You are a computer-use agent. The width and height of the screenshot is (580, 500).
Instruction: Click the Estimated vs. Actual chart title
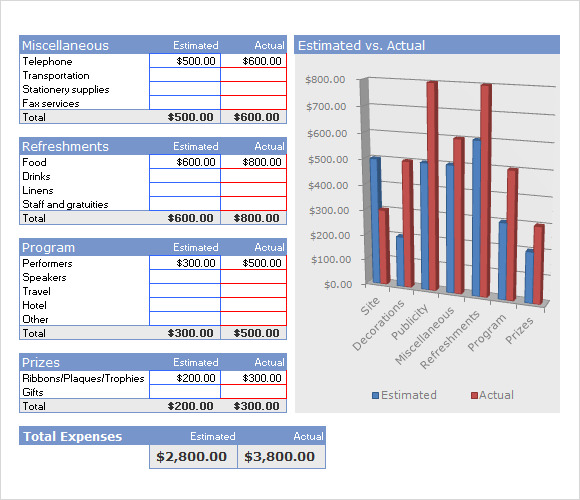pos(361,45)
